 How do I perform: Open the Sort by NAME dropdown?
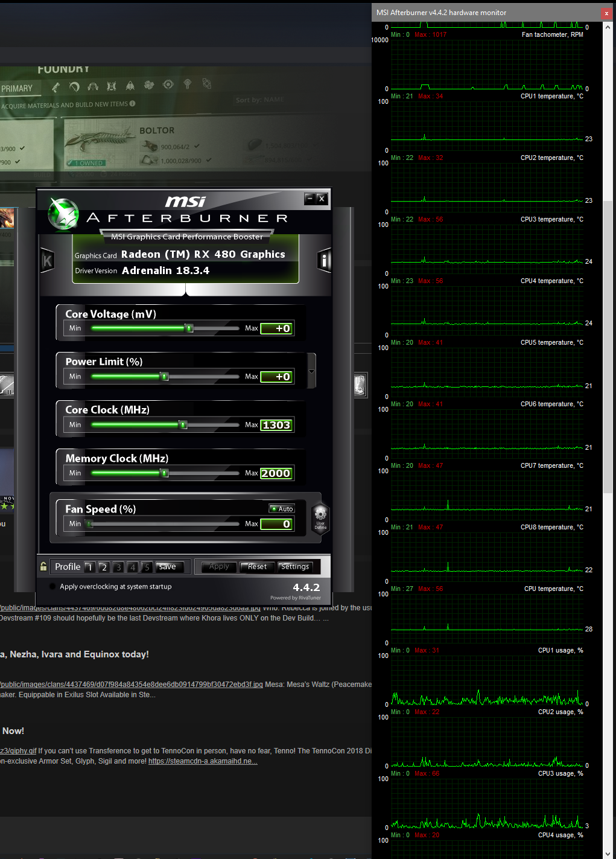tap(260, 100)
